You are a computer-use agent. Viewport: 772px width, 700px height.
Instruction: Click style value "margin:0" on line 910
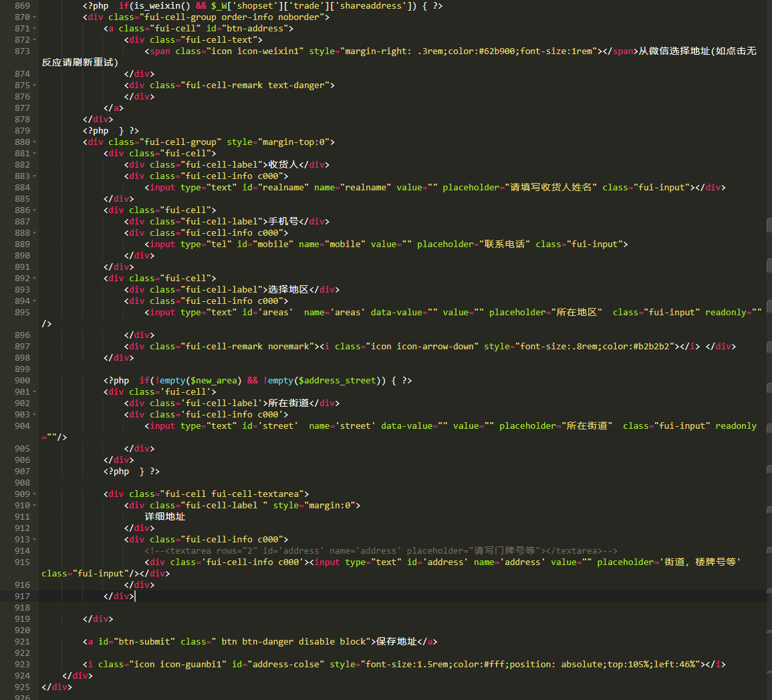click(330, 506)
